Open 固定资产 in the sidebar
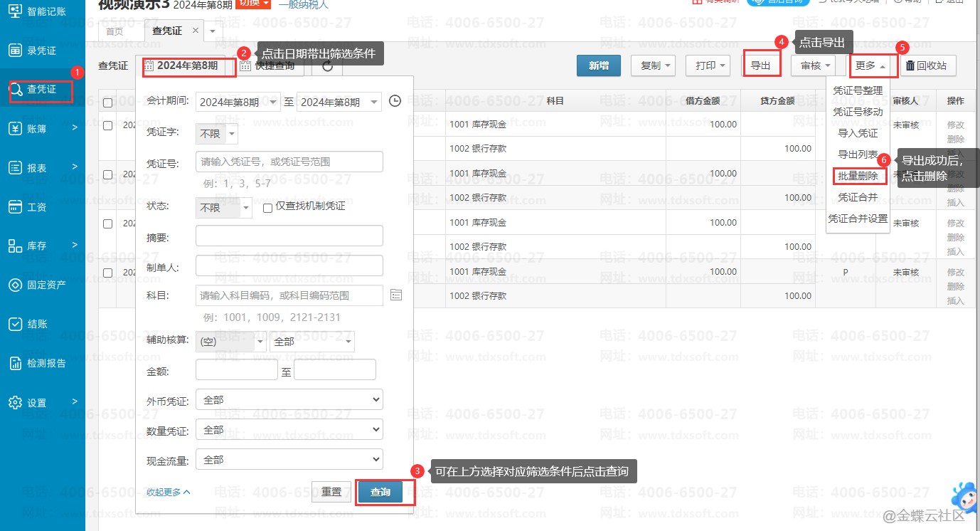The image size is (980, 531). click(43, 285)
